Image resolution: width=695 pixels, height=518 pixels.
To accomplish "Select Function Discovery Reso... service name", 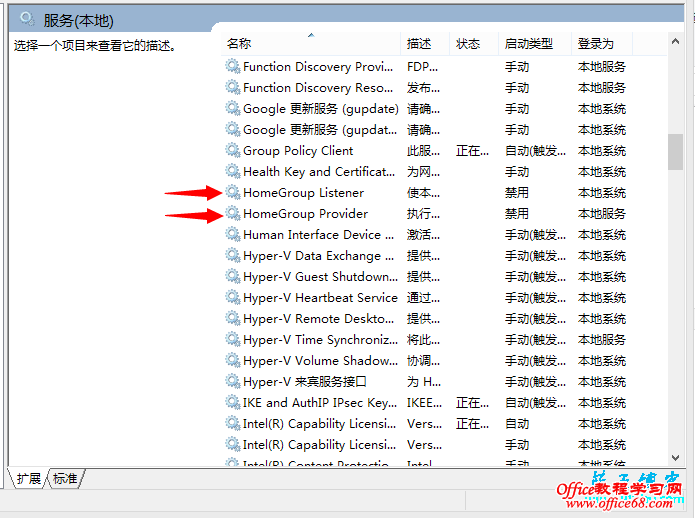I will 318,87.
